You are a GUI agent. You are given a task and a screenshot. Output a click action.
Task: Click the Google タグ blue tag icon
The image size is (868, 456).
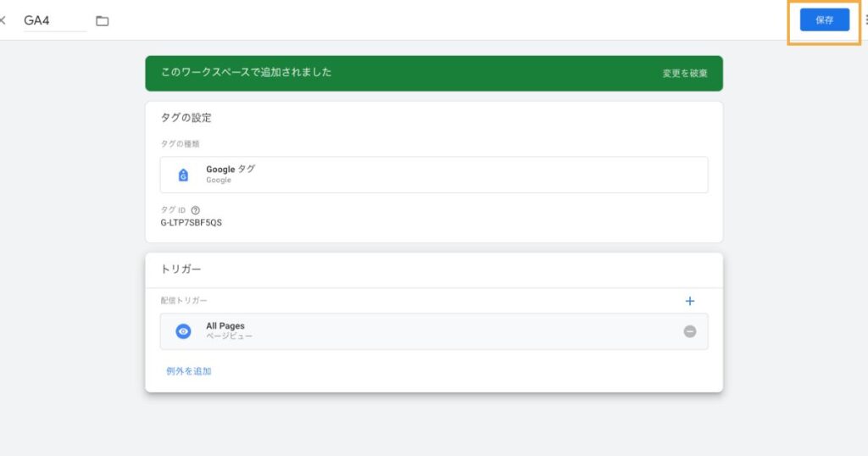coord(183,175)
